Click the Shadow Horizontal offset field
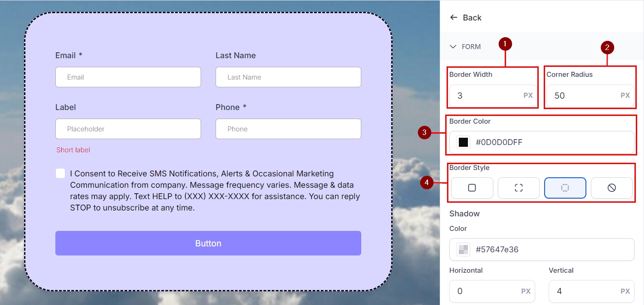 tap(486, 291)
